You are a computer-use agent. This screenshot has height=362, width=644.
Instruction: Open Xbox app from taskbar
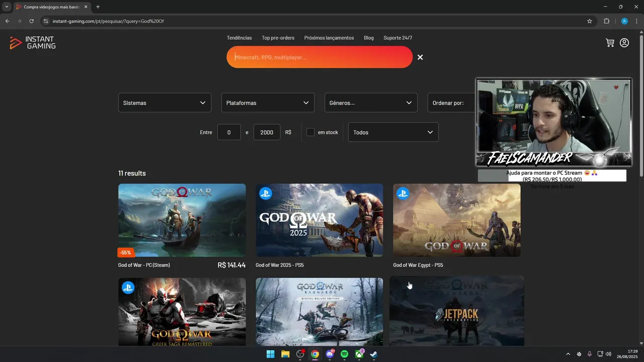tap(360, 354)
